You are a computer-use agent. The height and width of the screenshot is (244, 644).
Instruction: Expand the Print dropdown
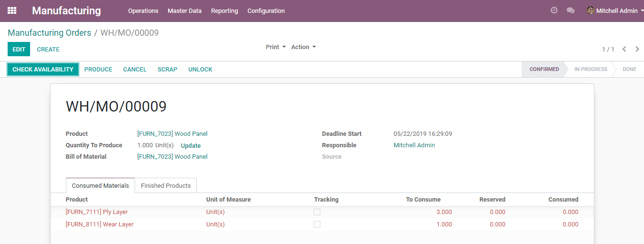pyautogui.click(x=276, y=47)
